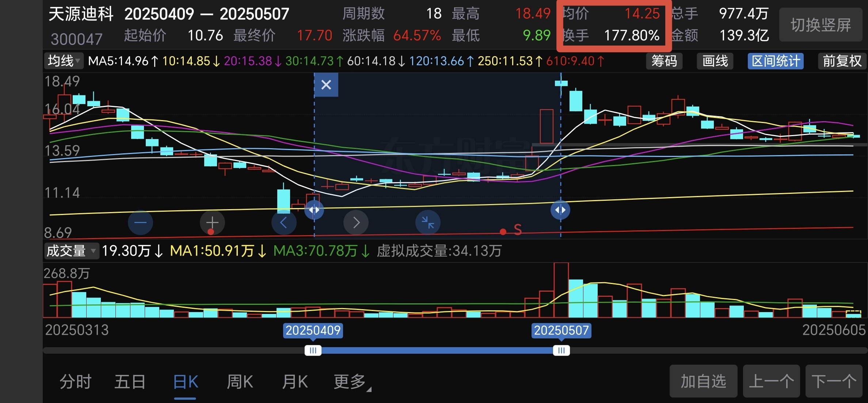Switch to the 分时 tab
The height and width of the screenshot is (403, 868).
point(76,382)
